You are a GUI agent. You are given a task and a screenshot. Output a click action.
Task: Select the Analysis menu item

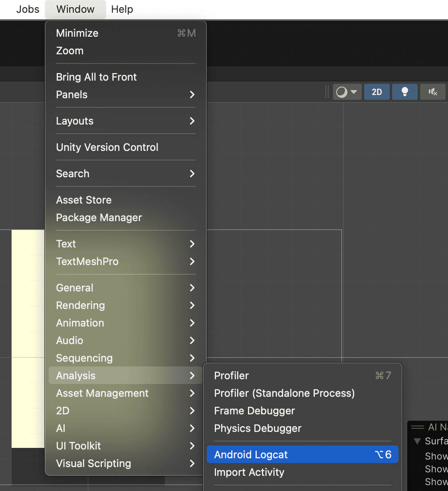tap(126, 376)
